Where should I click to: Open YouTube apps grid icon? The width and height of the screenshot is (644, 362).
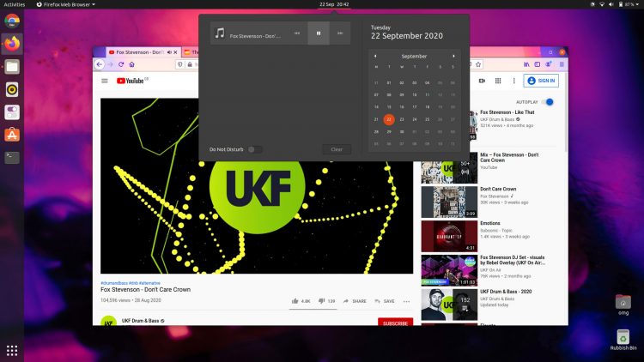(498, 81)
